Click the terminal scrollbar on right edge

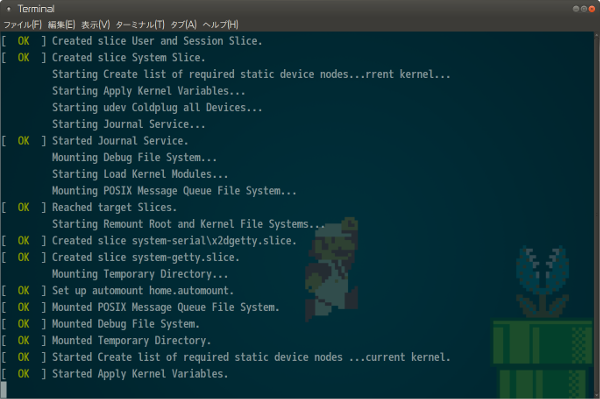[x=597, y=214]
